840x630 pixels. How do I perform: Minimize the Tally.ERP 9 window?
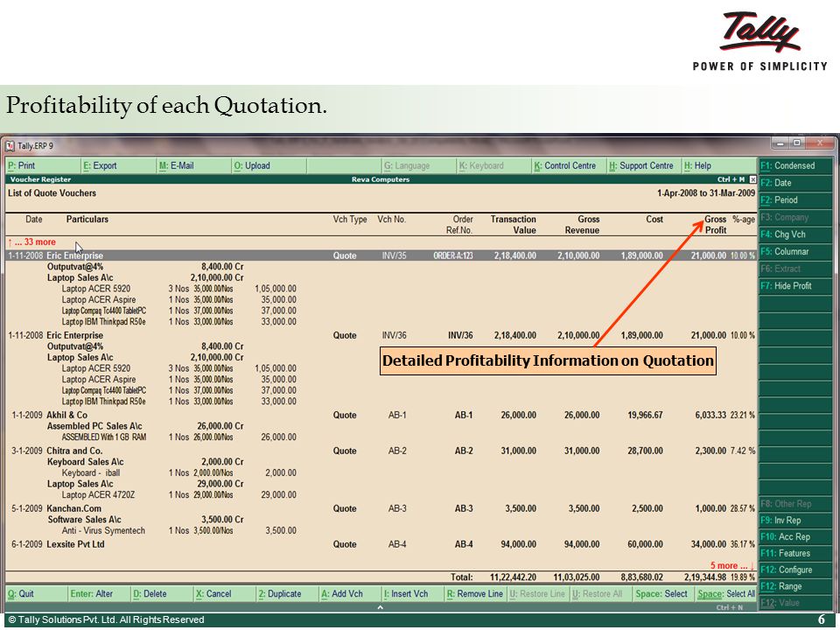pos(780,143)
